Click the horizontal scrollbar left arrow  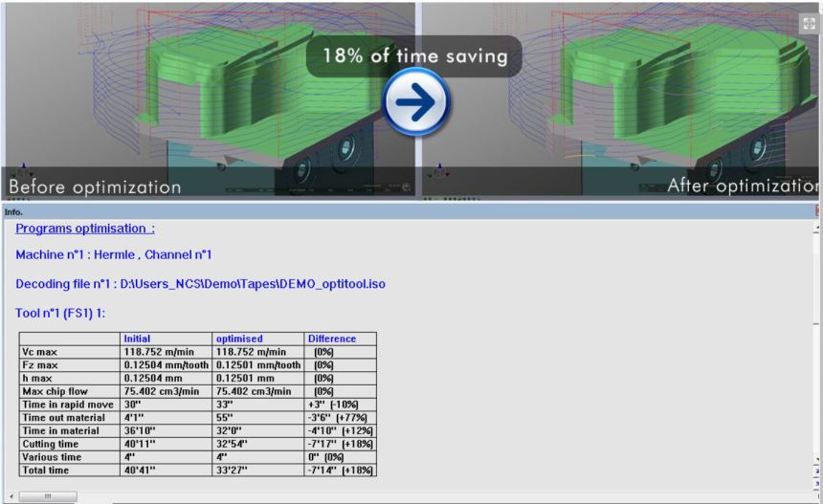point(11,496)
